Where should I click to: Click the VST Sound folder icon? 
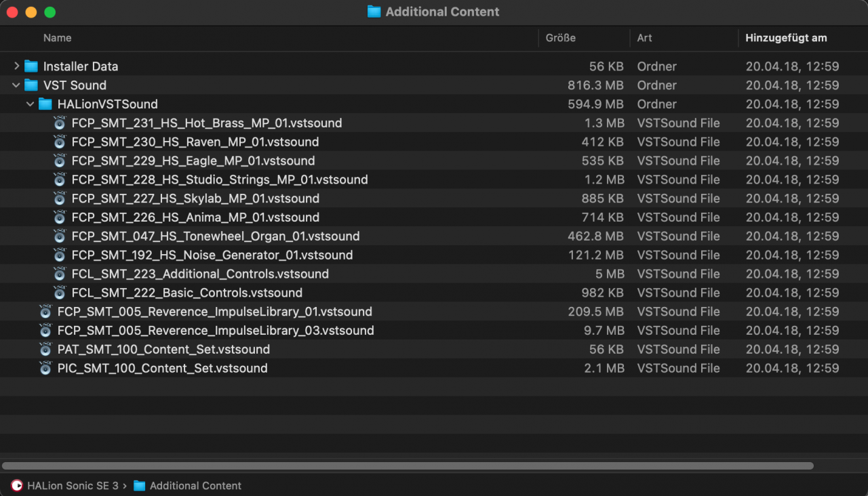point(31,85)
